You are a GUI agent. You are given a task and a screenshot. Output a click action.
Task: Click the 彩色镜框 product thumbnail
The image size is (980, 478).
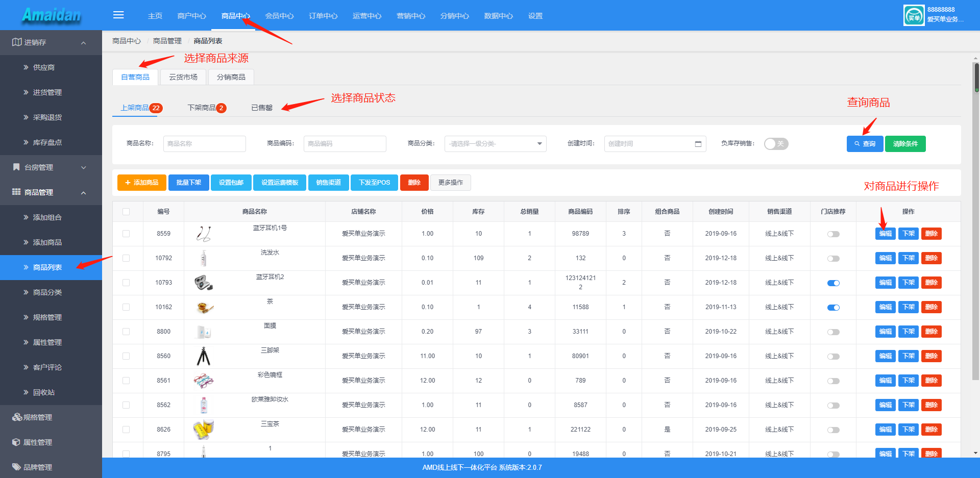click(204, 381)
